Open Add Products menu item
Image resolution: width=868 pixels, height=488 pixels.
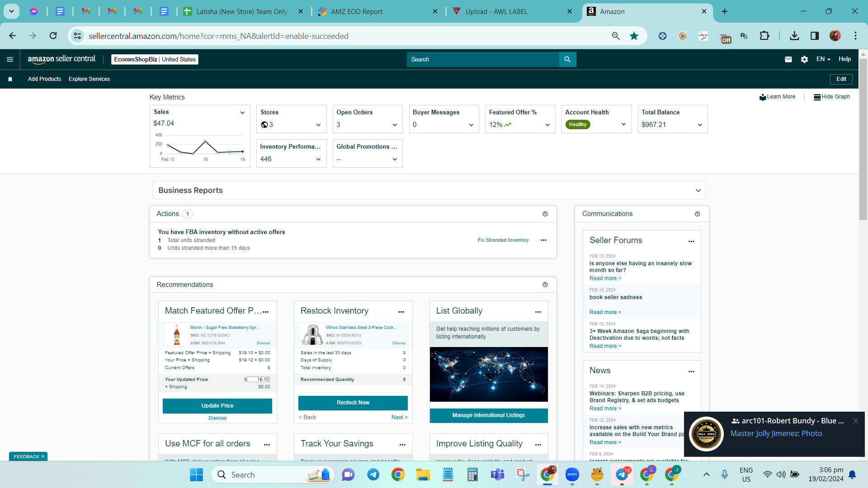[x=44, y=79]
